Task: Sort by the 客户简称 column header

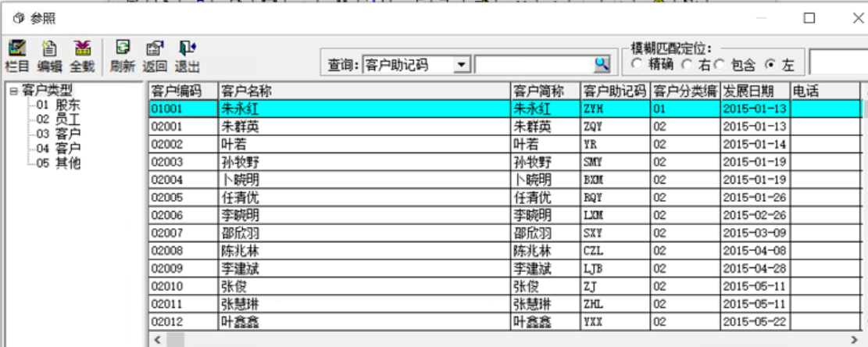Action: click(545, 91)
